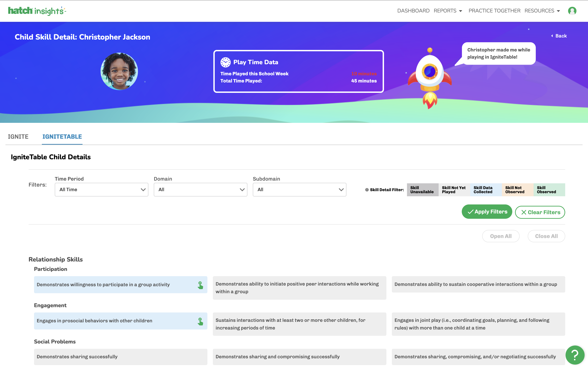Go to Dashboard in the navigation
This screenshot has width=588, height=368.
tap(413, 11)
